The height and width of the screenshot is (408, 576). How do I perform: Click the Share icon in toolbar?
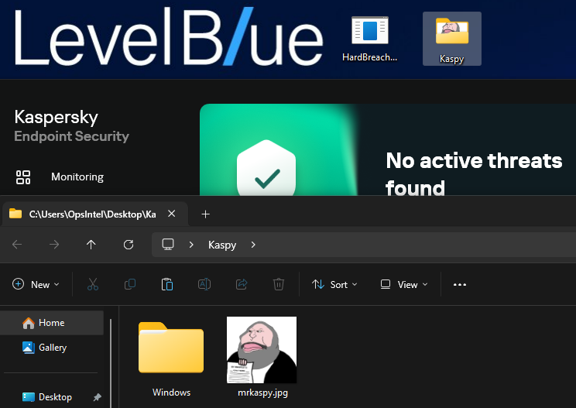coord(241,284)
